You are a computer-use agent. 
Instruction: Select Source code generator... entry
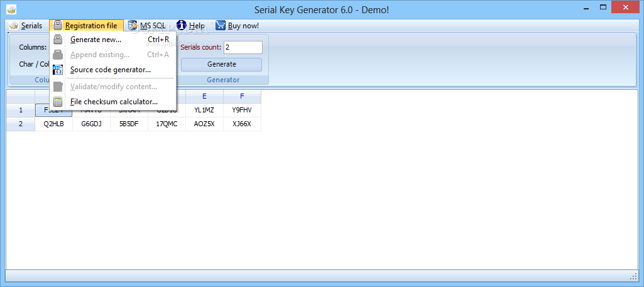(x=113, y=70)
